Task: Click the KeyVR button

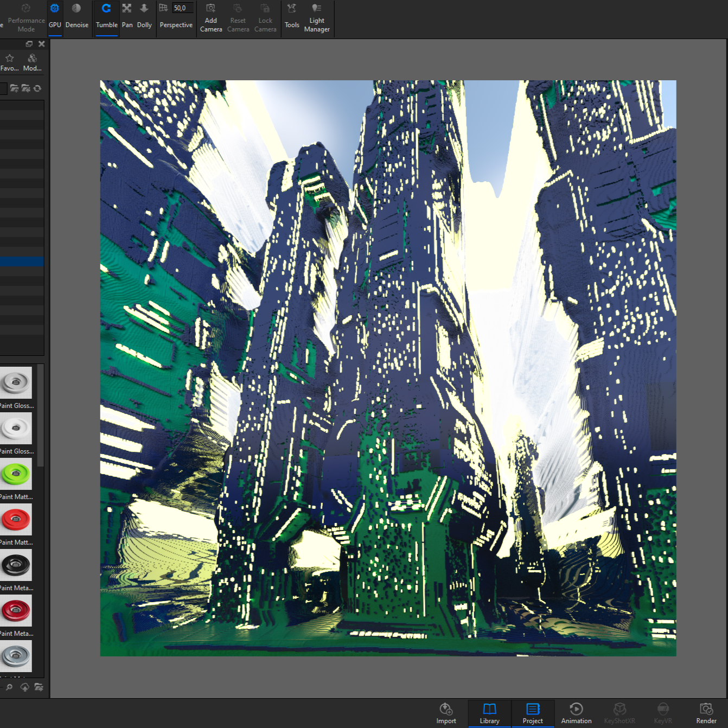Action: 663,713
